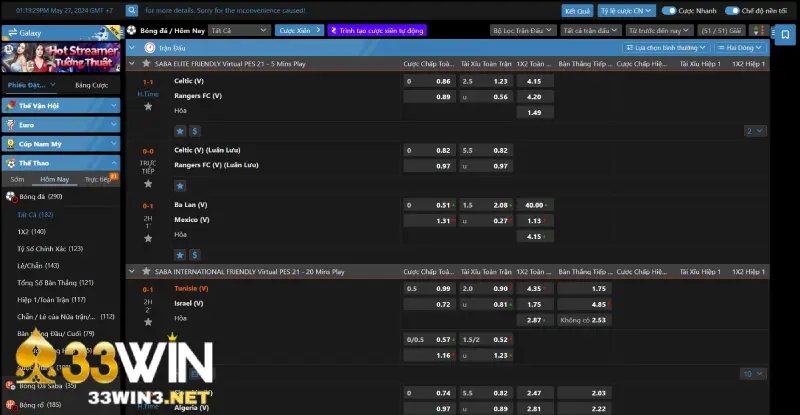Click the dollar button under Celtic 1-1 match
The width and height of the screenshot is (800, 415).
[x=194, y=131]
